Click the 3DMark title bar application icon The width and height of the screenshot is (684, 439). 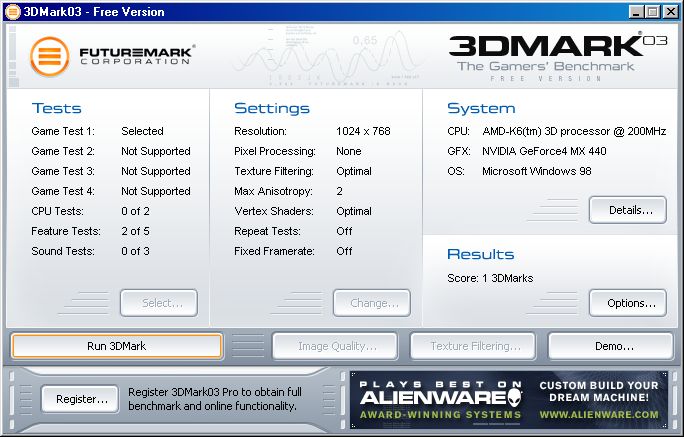[11, 12]
